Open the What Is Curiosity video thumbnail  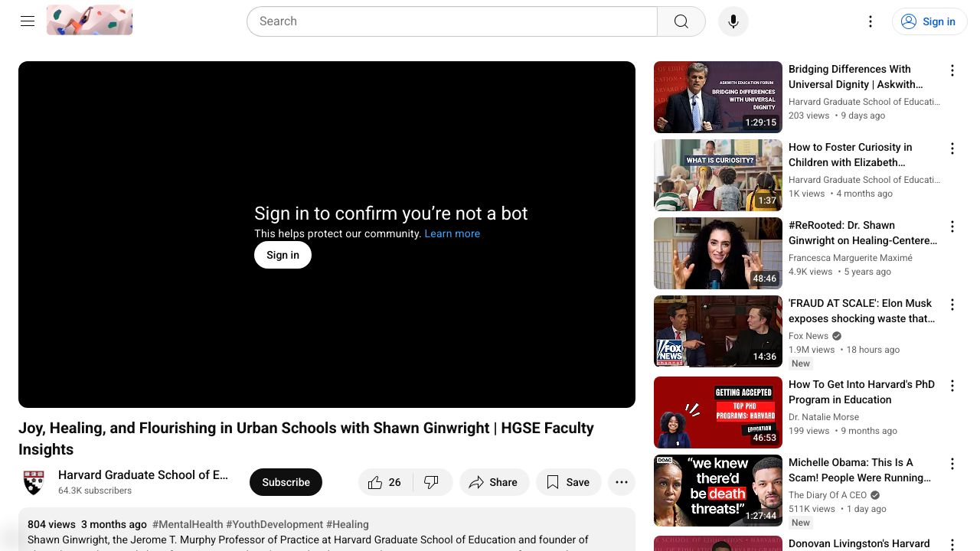pyautogui.click(x=718, y=175)
